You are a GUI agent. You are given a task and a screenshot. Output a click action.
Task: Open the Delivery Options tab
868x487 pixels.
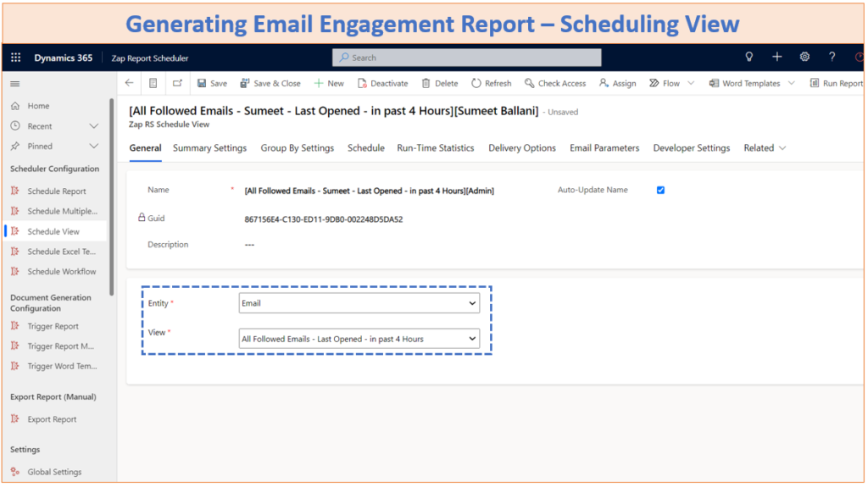click(x=522, y=148)
